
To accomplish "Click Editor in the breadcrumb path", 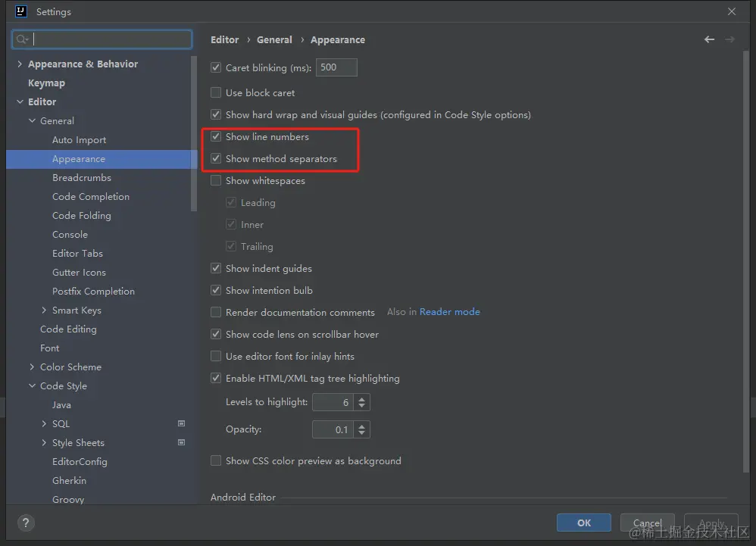I will coord(225,39).
